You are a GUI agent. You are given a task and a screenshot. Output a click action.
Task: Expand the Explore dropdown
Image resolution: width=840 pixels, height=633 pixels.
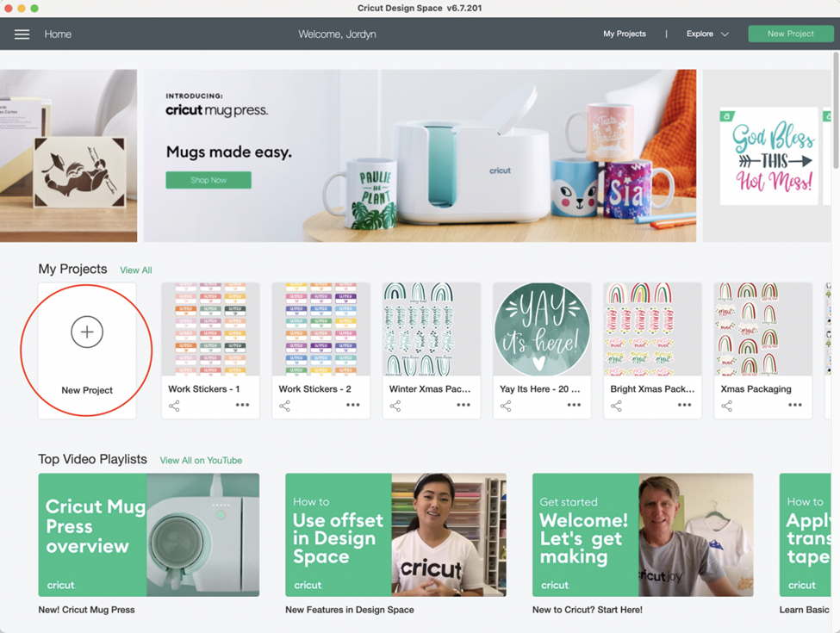(x=707, y=34)
